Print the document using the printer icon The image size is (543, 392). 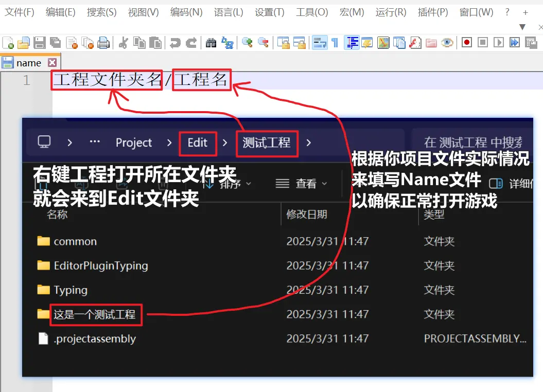(x=103, y=43)
